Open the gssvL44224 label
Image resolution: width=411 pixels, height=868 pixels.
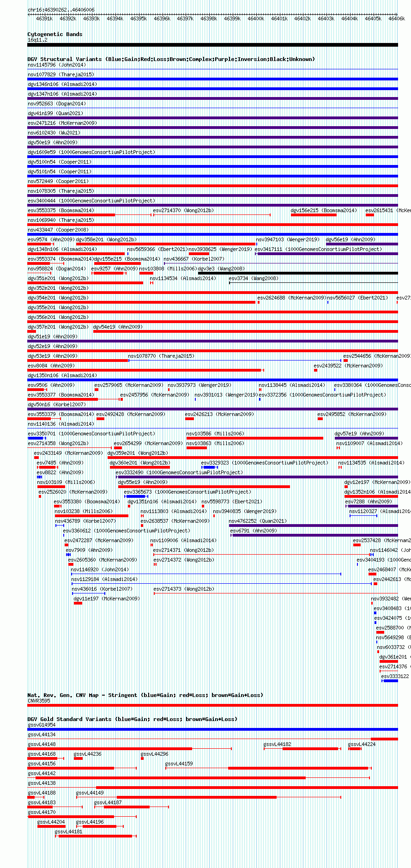[x=362, y=744]
